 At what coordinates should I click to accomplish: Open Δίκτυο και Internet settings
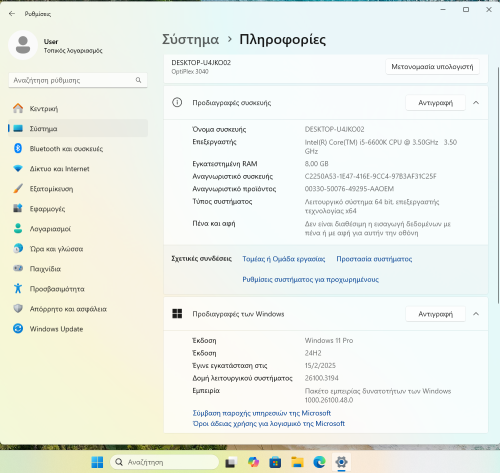click(78, 169)
